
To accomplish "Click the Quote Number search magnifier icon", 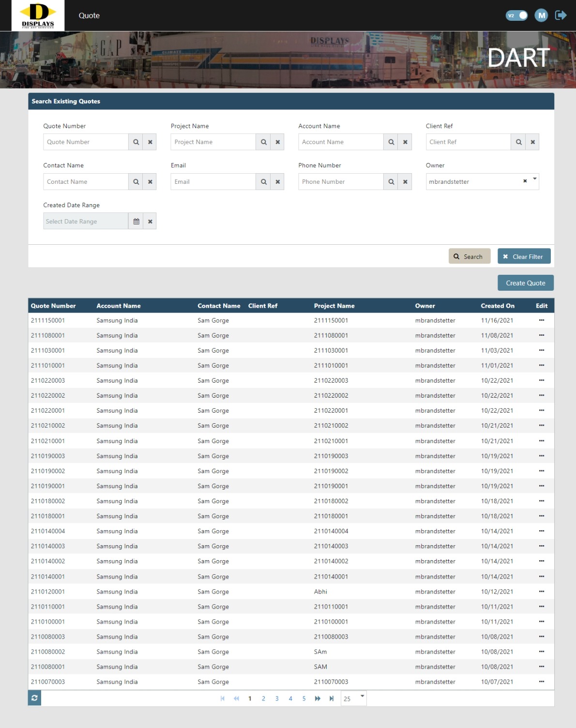I will (136, 142).
